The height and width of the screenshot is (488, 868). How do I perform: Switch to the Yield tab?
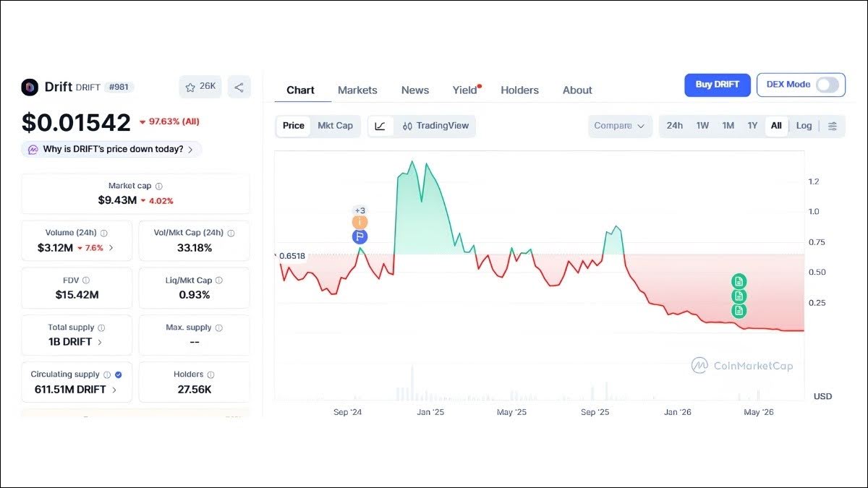click(x=465, y=90)
